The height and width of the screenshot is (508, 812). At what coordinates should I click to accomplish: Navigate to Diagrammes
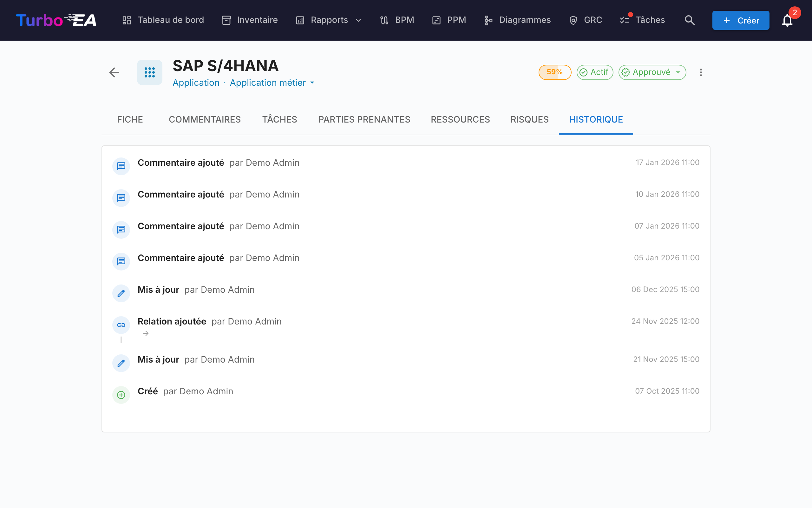pyautogui.click(x=517, y=20)
